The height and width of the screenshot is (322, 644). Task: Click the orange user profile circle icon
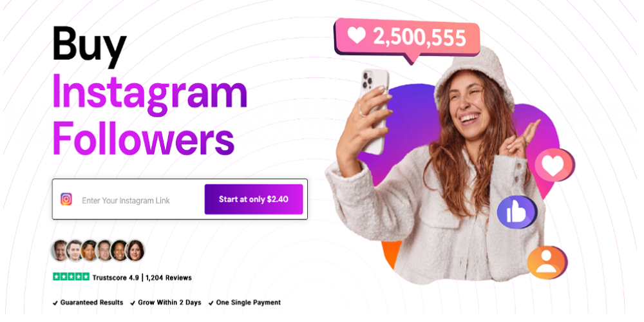547,263
